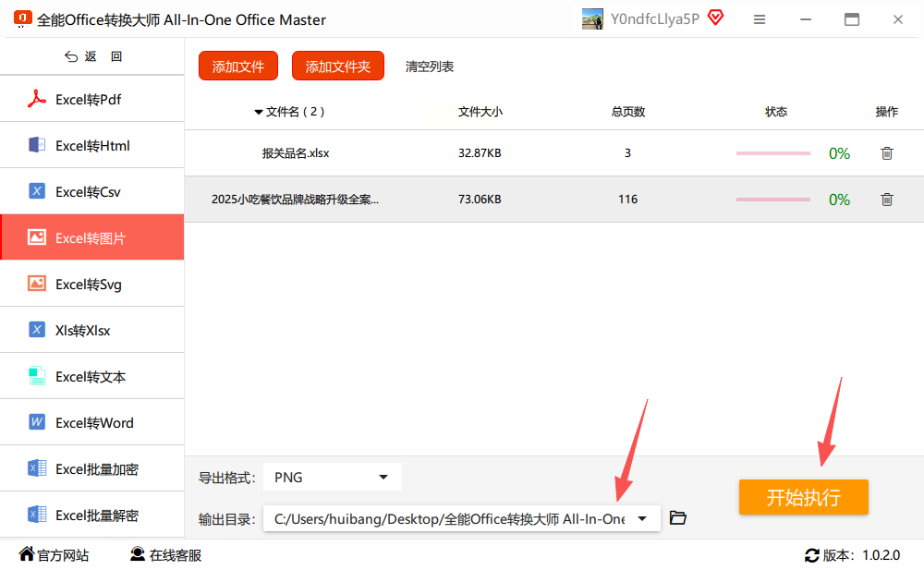Click the 添加文件夹 button

tap(337, 66)
